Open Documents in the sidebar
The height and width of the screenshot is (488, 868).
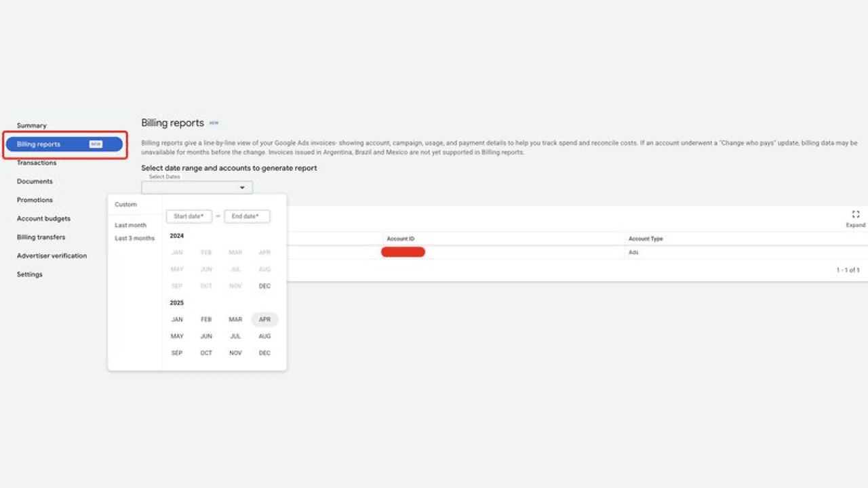(x=35, y=182)
